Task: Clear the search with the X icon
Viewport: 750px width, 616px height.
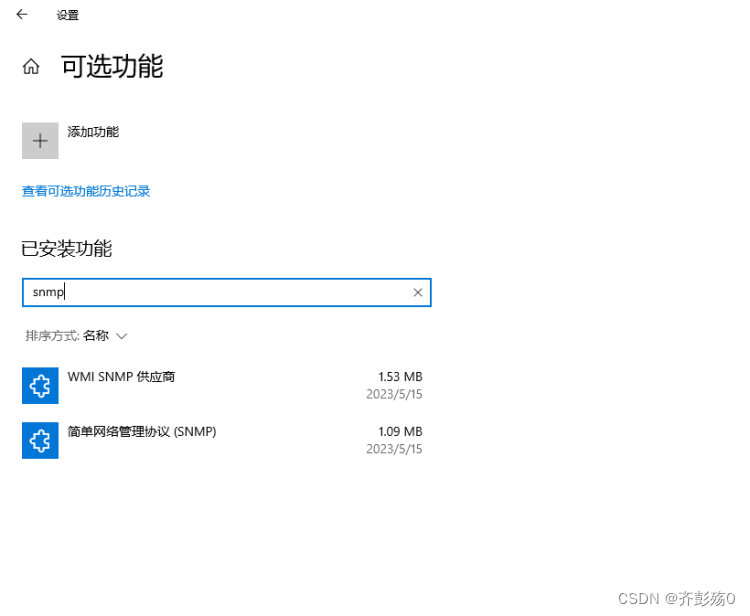Action: pyautogui.click(x=418, y=293)
